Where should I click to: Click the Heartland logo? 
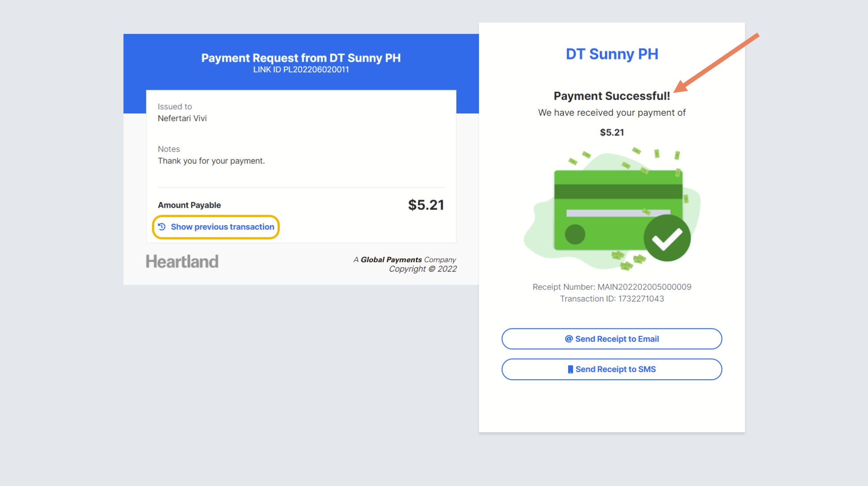click(x=182, y=261)
